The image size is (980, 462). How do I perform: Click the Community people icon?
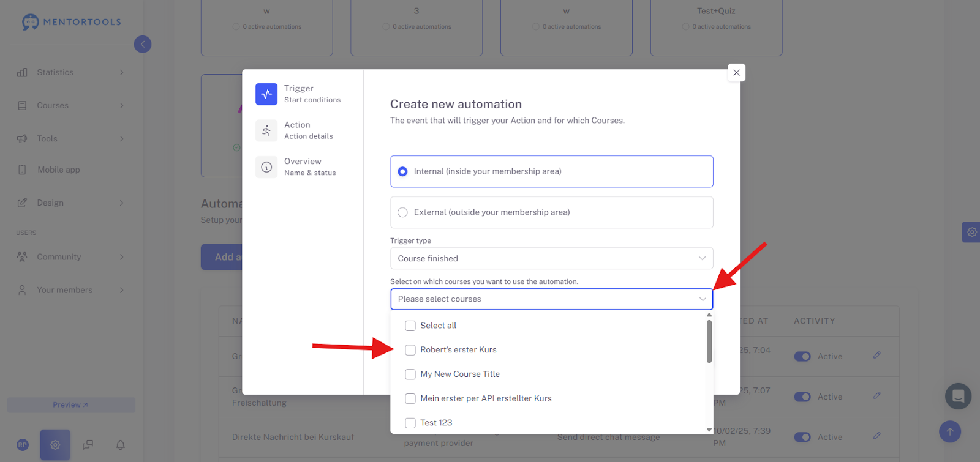point(22,257)
